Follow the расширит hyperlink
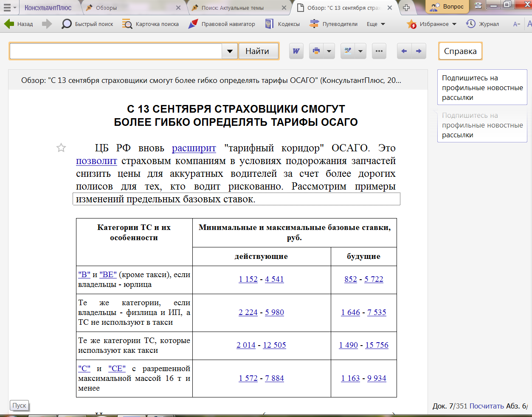The width and height of the screenshot is (532, 417). pos(194,148)
